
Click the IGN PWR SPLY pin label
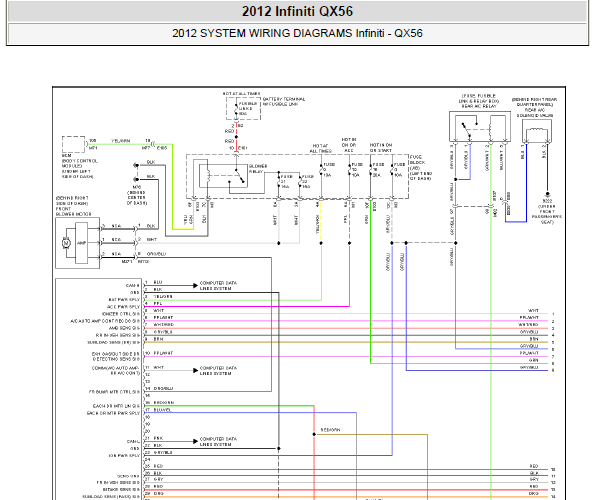(x=124, y=456)
